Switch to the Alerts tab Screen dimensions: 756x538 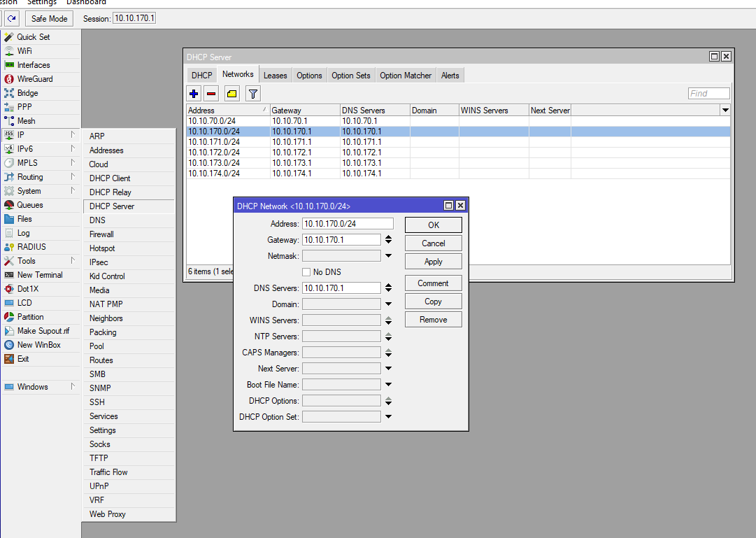coord(450,76)
